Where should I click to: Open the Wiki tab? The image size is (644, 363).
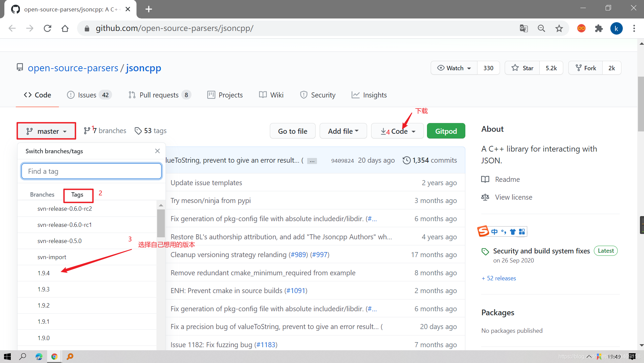(271, 95)
